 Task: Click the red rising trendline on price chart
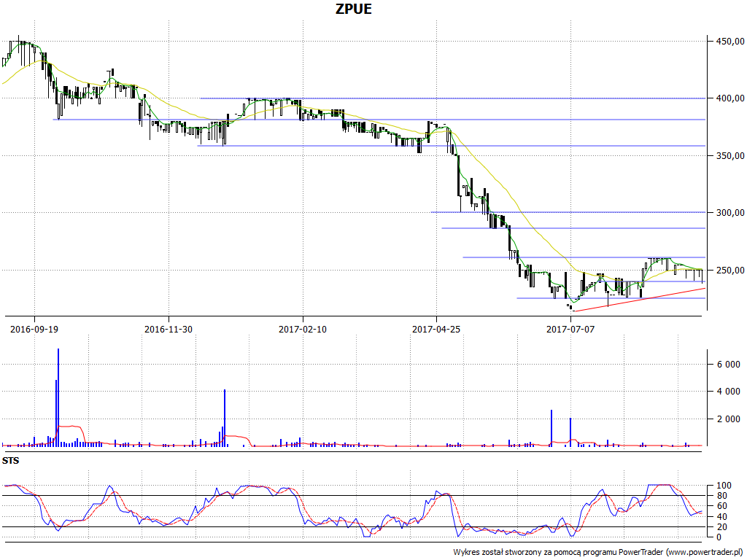(x=640, y=300)
